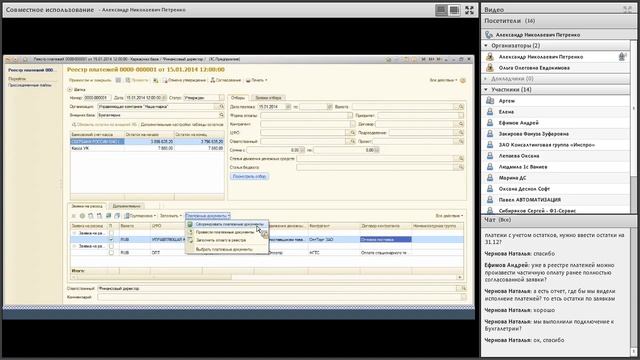The height and width of the screenshot is (360, 640).
Task: Collapse the Шапка section
Action: click(x=70, y=89)
